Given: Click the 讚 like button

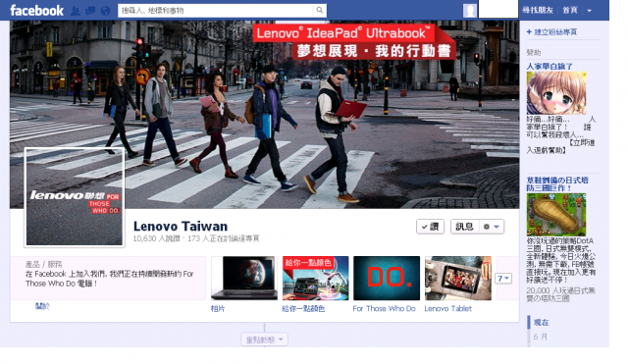Looking at the screenshot, I should pyautogui.click(x=430, y=227).
